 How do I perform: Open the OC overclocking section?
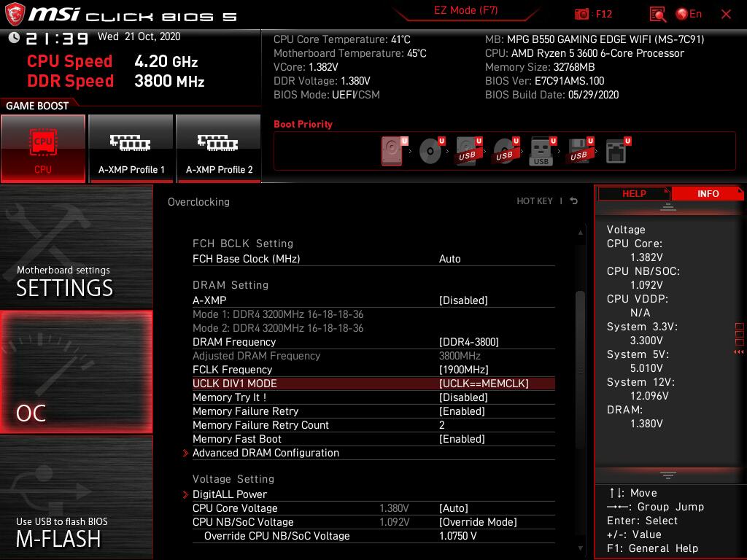coord(76,372)
